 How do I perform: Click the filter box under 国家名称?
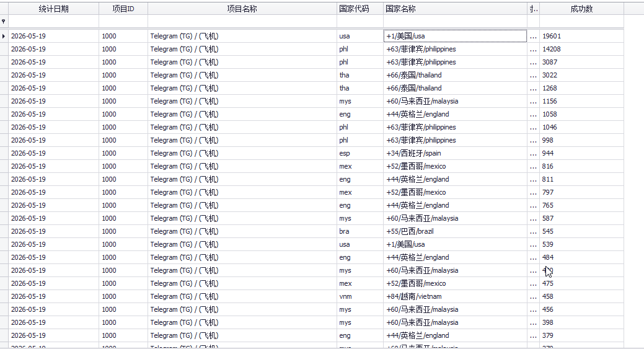[455, 21]
